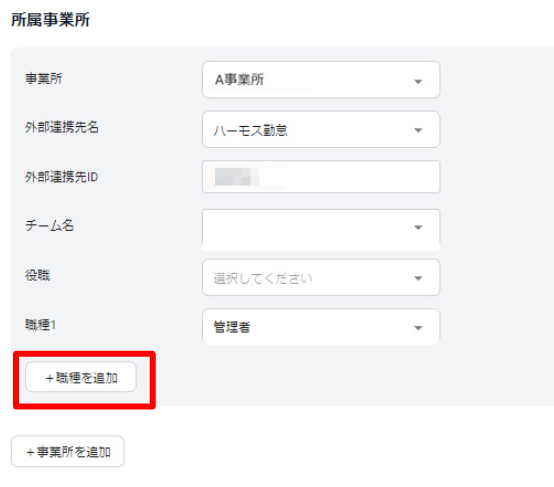
Task: Open the 事業所 dropdown showing A事業所
Action: 321,80
